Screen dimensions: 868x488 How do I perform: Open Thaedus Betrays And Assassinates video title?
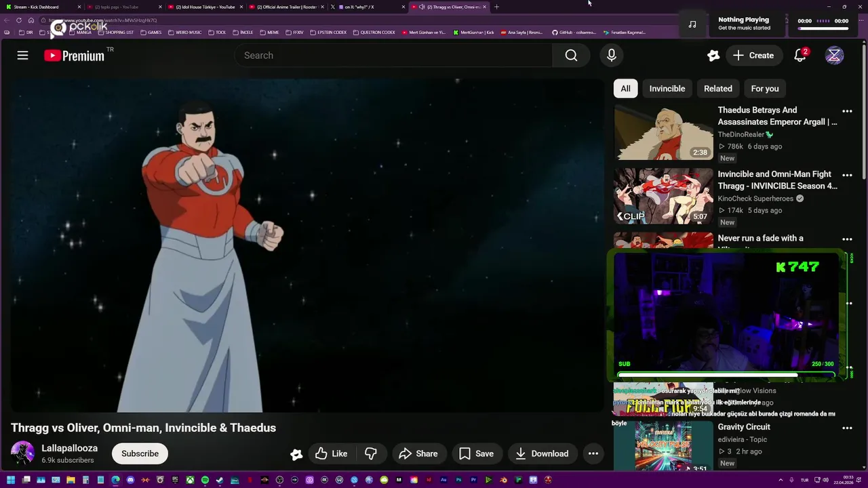click(777, 116)
